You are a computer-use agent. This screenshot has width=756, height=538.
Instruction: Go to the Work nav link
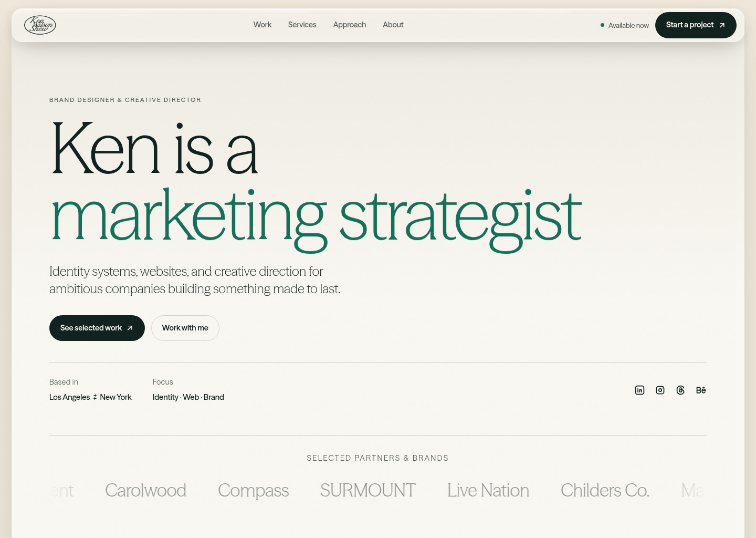click(262, 25)
